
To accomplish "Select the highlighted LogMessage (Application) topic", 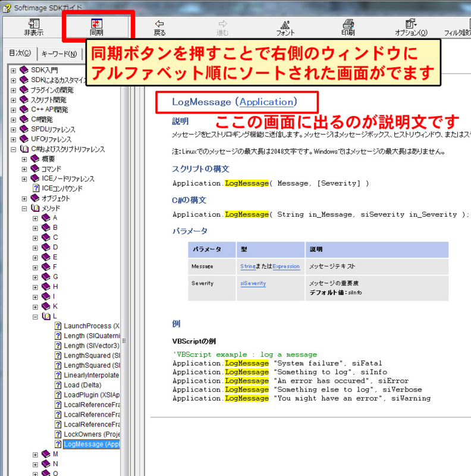I will click(92, 444).
